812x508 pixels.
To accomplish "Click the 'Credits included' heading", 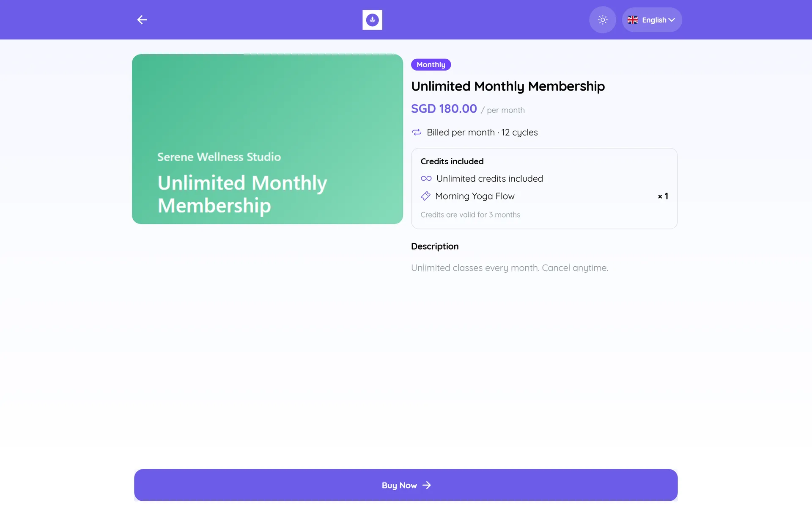I will tap(452, 161).
